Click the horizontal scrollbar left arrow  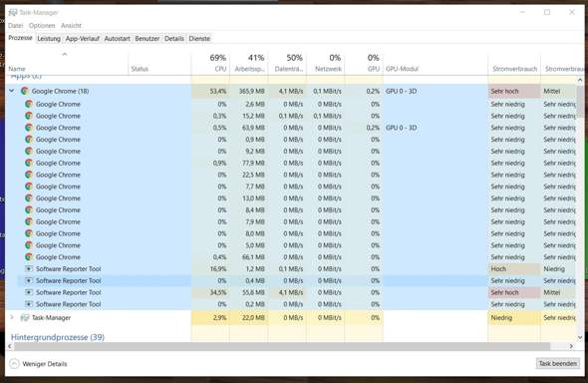click(x=10, y=346)
